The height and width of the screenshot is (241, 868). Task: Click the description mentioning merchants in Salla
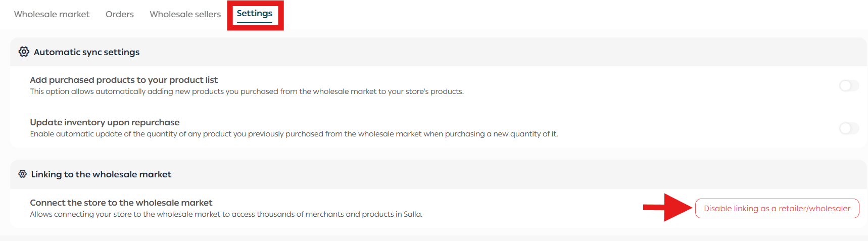coord(226,214)
